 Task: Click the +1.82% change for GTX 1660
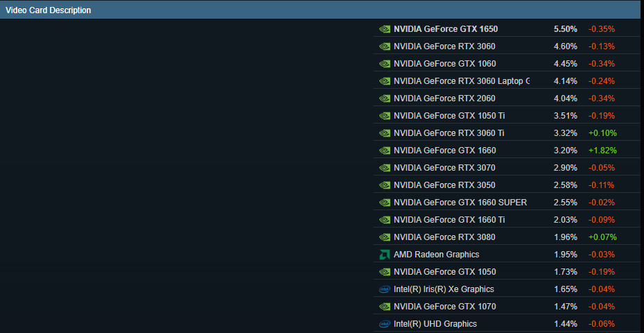[602, 151]
